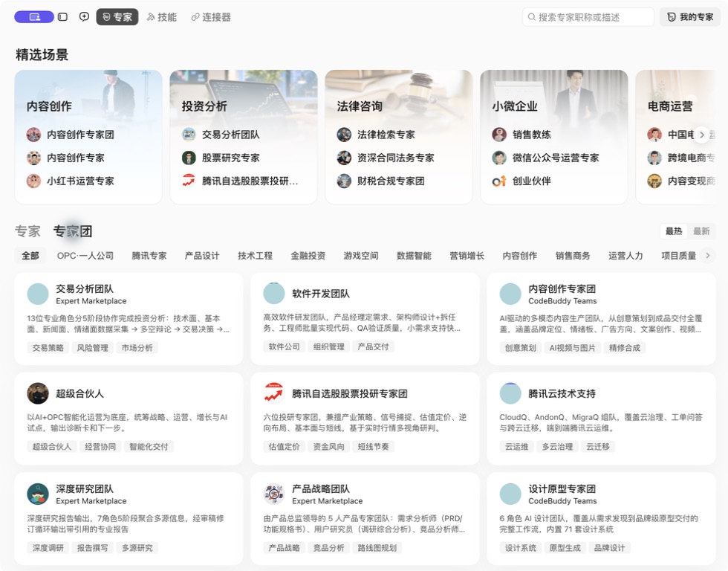Screen dimensions: 728x571
Task: Select the 游戏空间 category filter
Action: 361,256
